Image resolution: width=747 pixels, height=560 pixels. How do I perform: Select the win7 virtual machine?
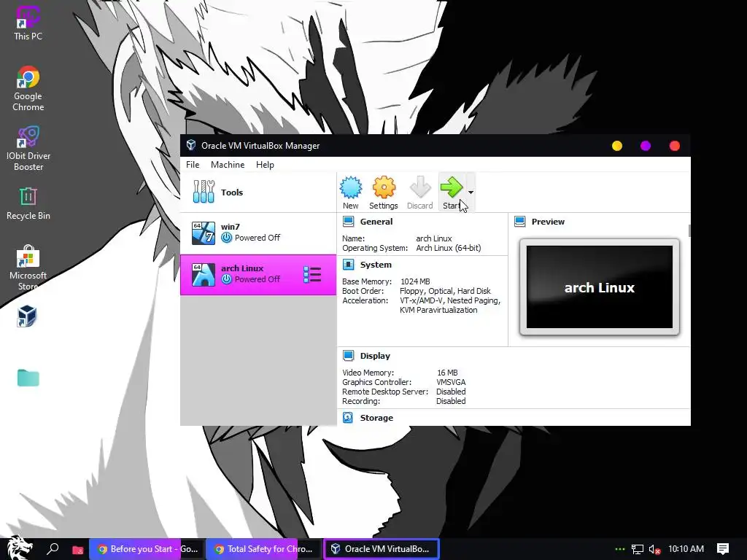click(x=258, y=233)
